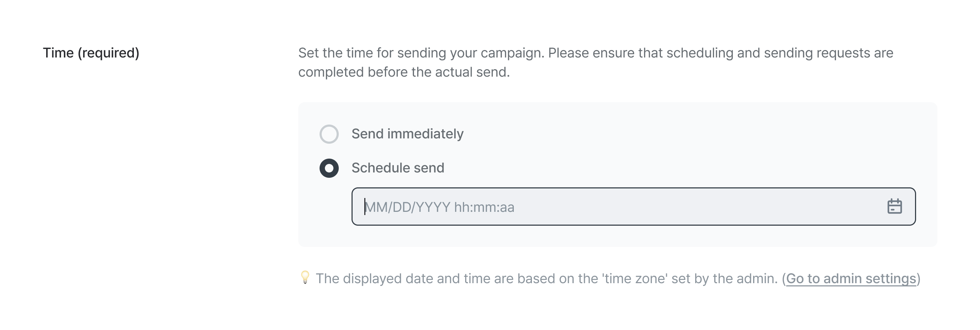The width and height of the screenshot is (980, 330).
Task: Place cursor in the MM/DD/YYYY placeholder text
Action: tap(408, 207)
